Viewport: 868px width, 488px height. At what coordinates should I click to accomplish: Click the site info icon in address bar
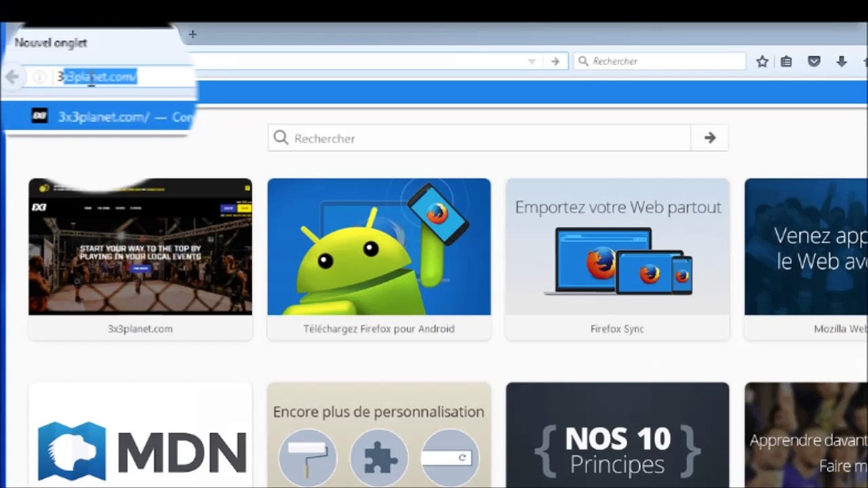click(x=39, y=77)
